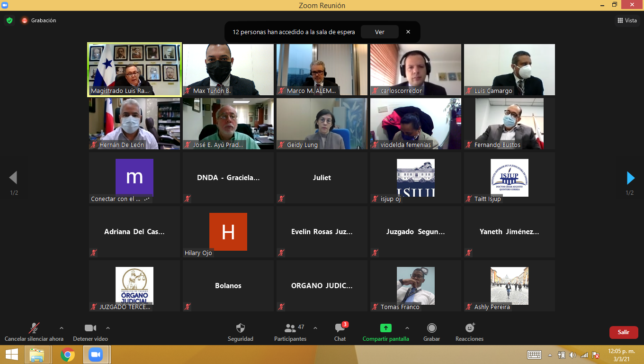This screenshot has width=644, height=364.
Task: Select Hernán De León video tile
Action: click(134, 124)
